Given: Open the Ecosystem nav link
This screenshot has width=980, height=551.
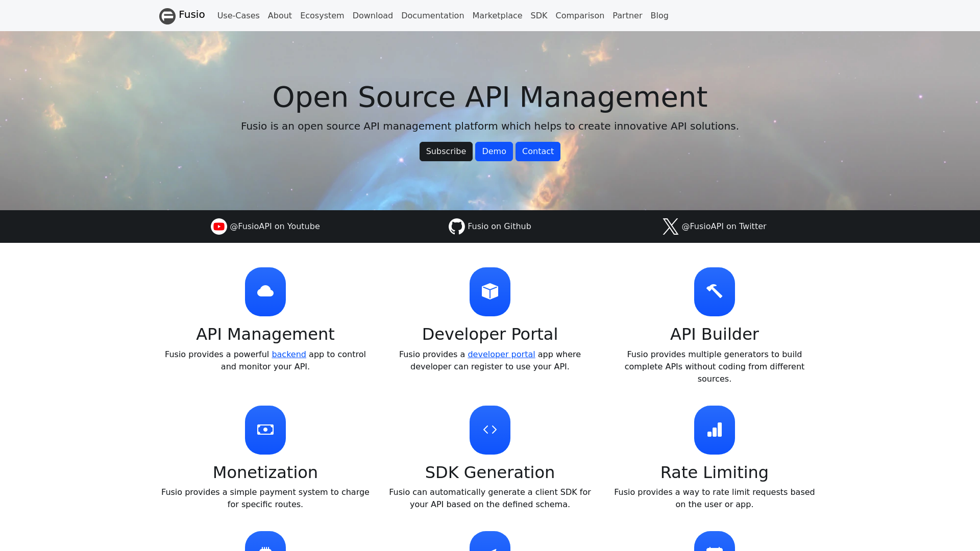Looking at the screenshot, I should (322, 16).
